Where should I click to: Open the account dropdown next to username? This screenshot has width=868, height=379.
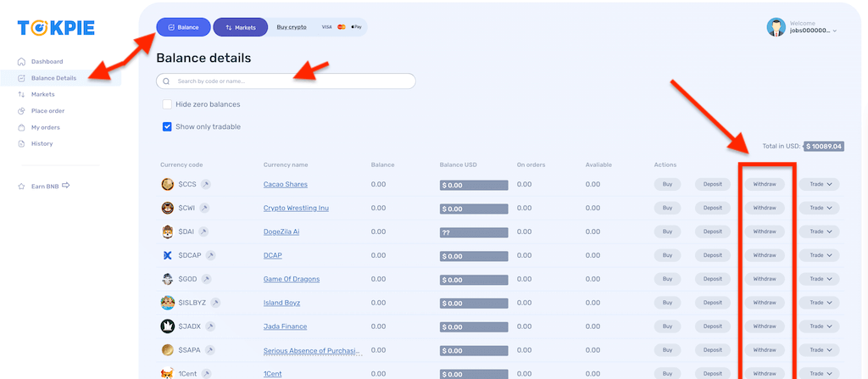pyautogui.click(x=835, y=31)
